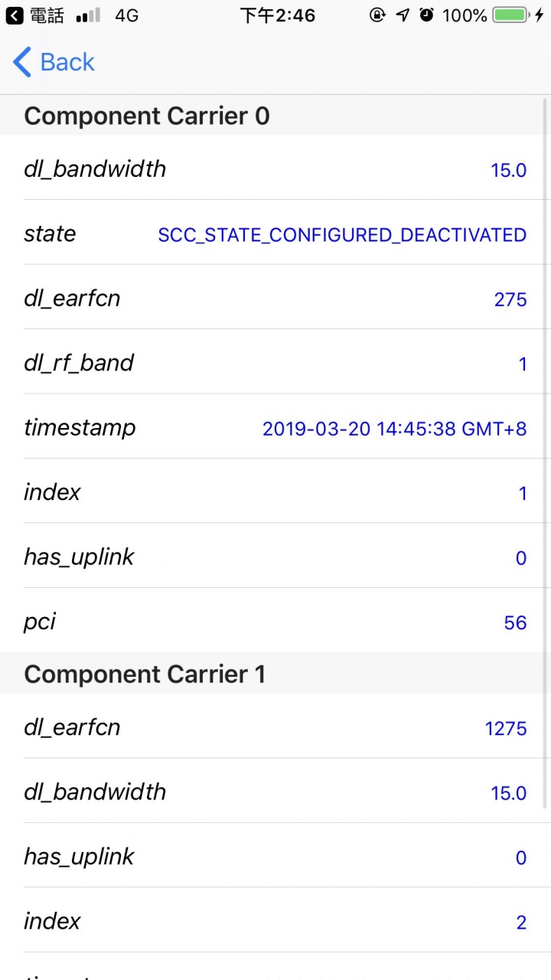The width and height of the screenshot is (551, 980).
Task: Tap the alarm clock status icon
Action: pos(427,15)
